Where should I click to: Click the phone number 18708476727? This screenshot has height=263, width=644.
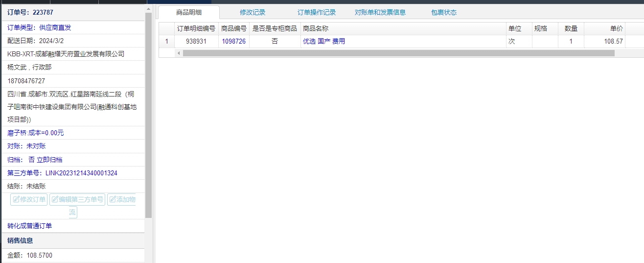[26, 81]
